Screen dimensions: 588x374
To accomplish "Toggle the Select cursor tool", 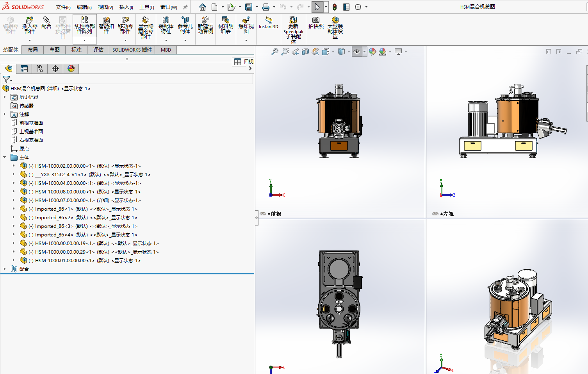I will click(x=317, y=7).
